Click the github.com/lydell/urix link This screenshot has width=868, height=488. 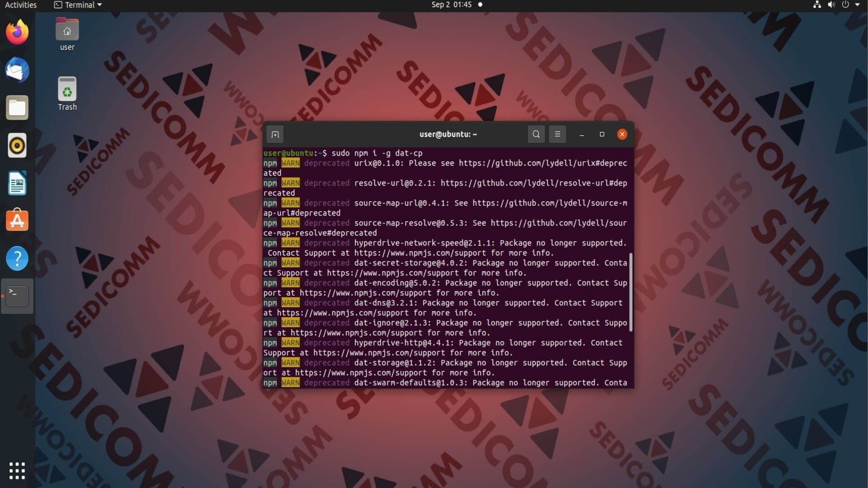point(543,163)
